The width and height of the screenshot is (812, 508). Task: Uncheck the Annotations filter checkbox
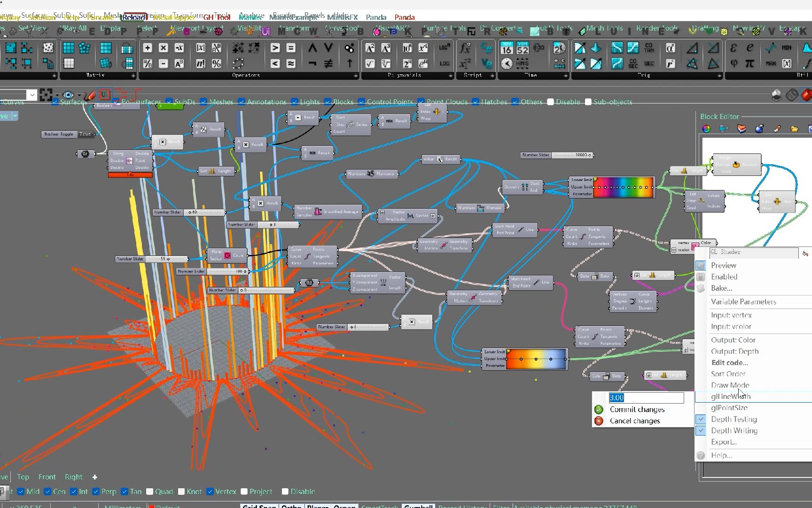point(242,102)
